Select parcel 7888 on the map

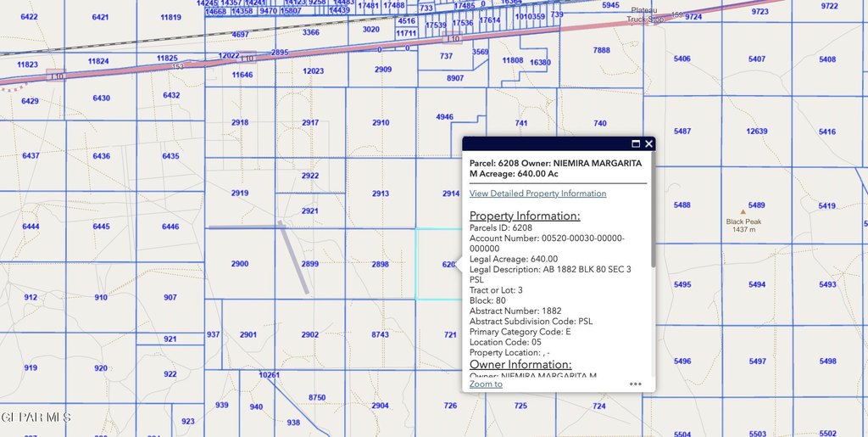601,51
